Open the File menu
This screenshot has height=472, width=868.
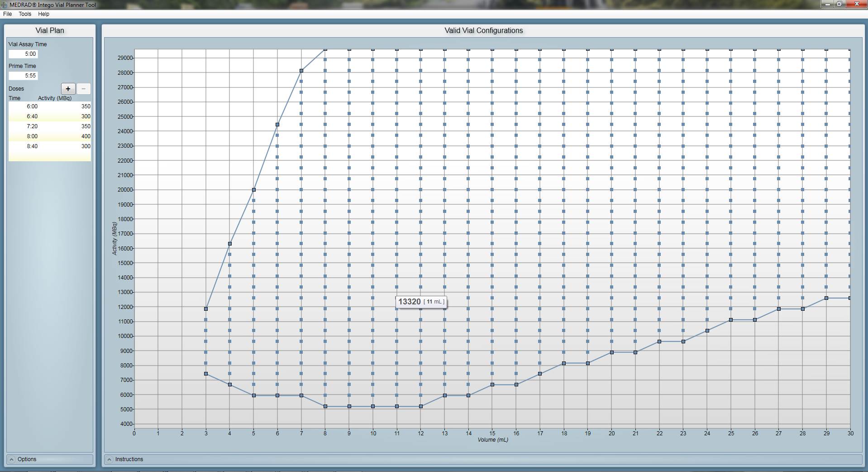point(7,14)
